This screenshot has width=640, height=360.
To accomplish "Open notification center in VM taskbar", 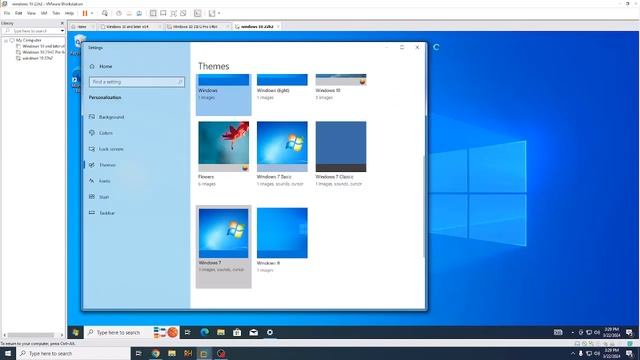I will pyautogui.click(x=629, y=332).
